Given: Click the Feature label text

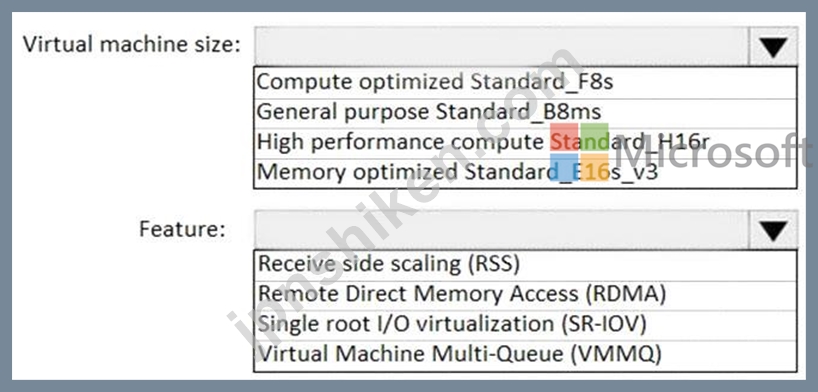Looking at the screenshot, I should click(183, 229).
